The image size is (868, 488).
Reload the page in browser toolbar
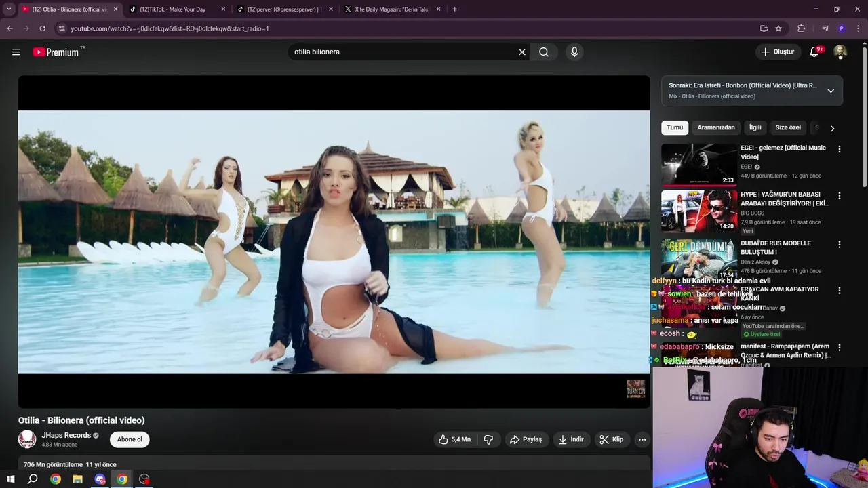[42, 28]
